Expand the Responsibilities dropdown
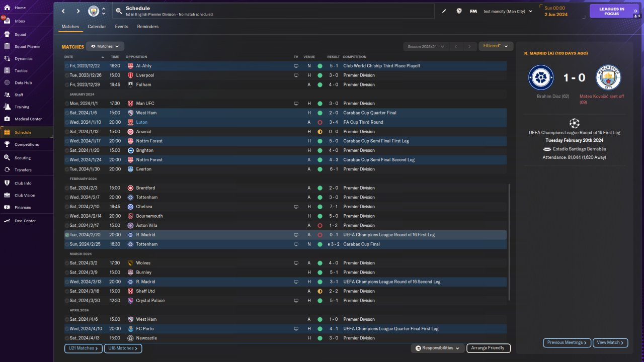 click(437, 348)
